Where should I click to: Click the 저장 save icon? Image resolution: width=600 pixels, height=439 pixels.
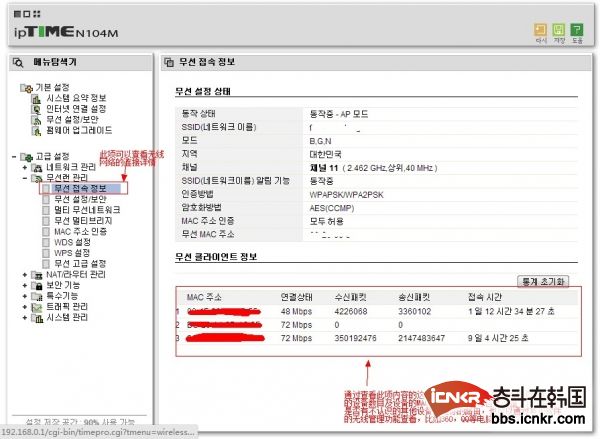[559, 30]
